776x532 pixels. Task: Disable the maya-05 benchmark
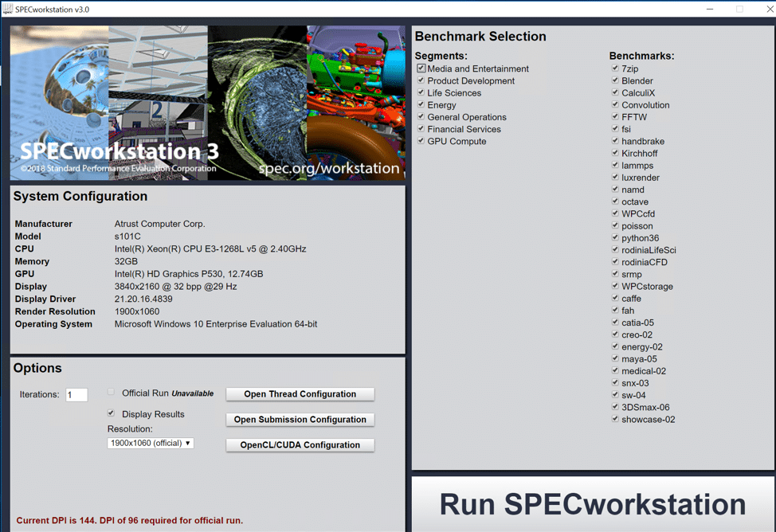tap(615, 359)
